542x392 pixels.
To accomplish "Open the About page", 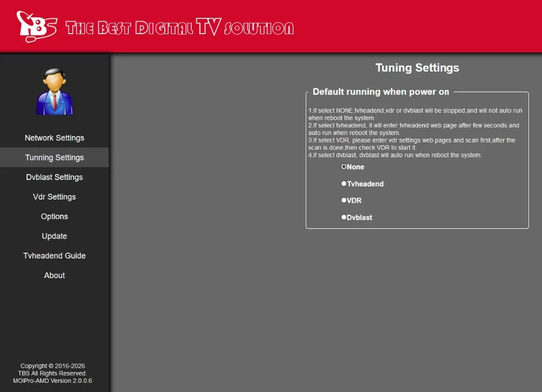I will click(54, 275).
